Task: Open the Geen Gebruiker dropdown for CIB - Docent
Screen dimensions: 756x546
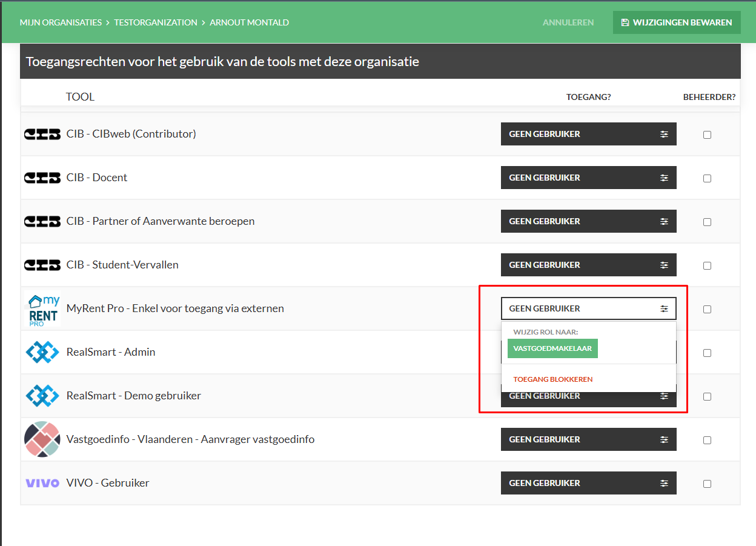Action: 588,178
